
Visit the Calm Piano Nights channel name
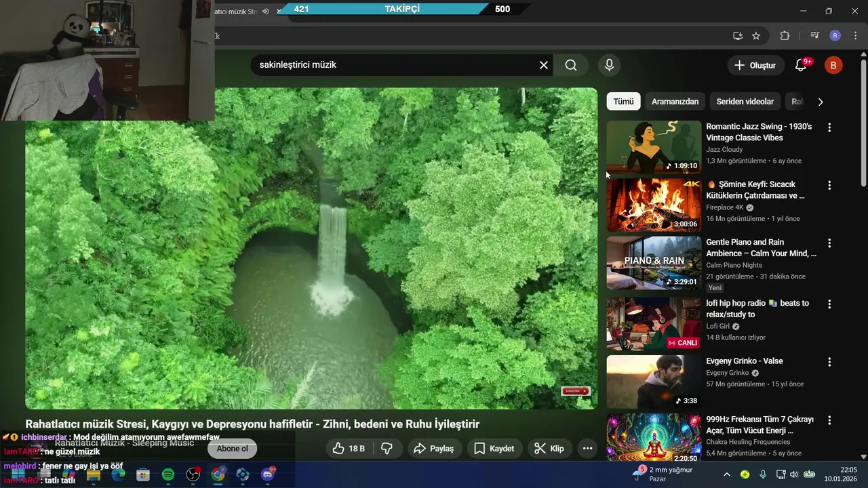pyautogui.click(x=734, y=265)
